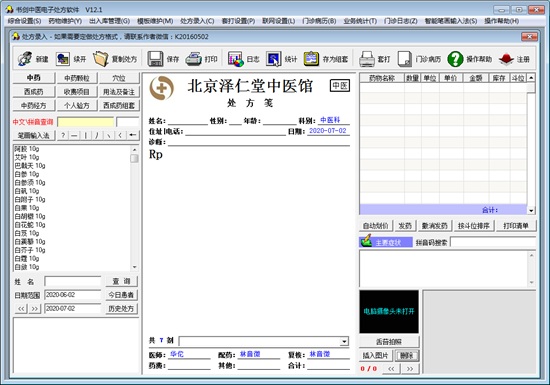Click the '?' stroke input key
This screenshot has height=385, width=550.
(x=63, y=135)
